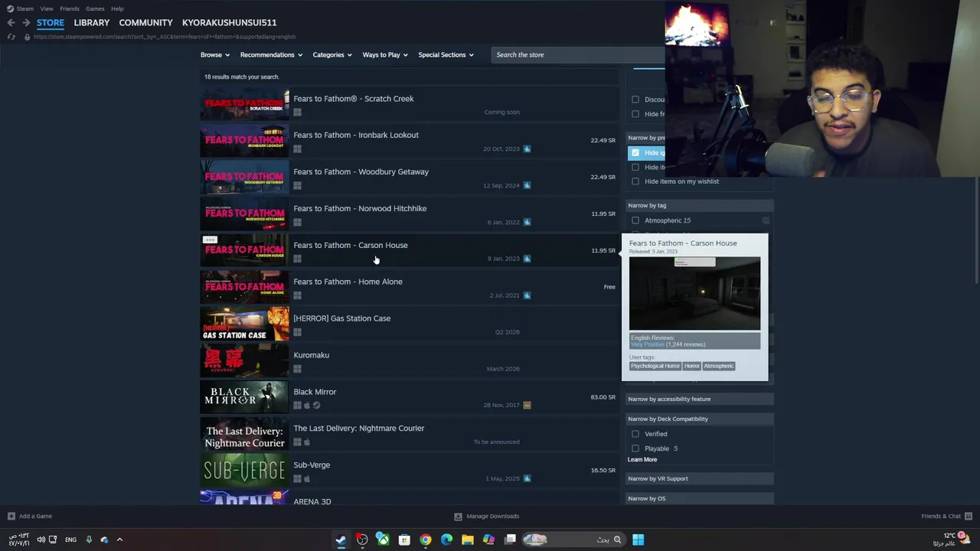
Task: Click the Black Mirror game thumbnail
Action: click(x=244, y=397)
